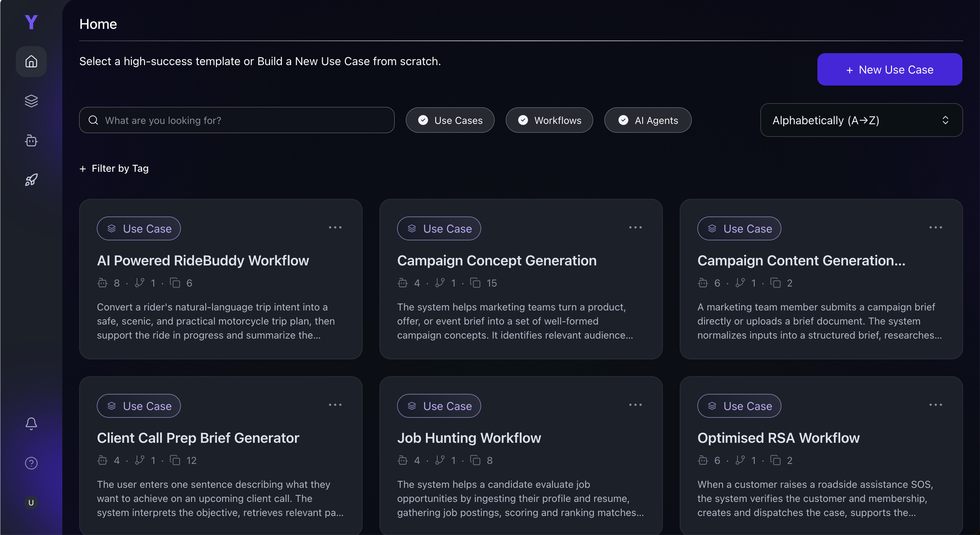Viewport: 980px width, 535px height.
Task: Click agent count icon on RideBuddy card
Action: pos(102,283)
